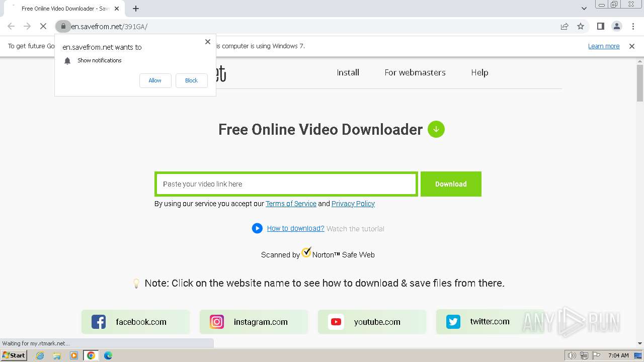
Task: Open a new browser tab
Action: 136,9
